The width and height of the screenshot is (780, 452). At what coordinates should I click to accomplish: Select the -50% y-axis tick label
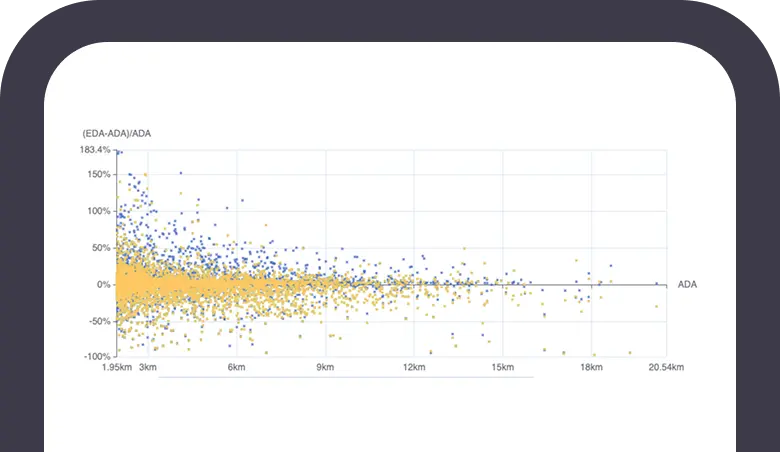click(x=97, y=321)
